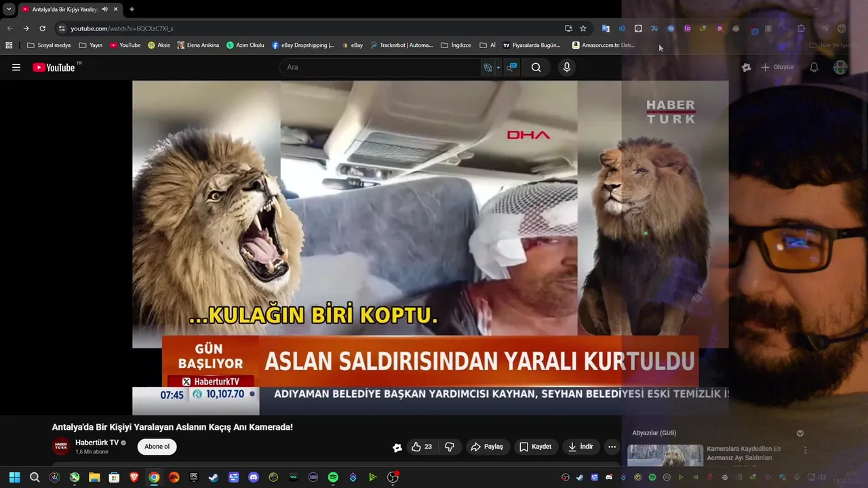The width and height of the screenshot is (868, 488).
Task: Open the YouTube account avatar menu
Action: [841, 67]
